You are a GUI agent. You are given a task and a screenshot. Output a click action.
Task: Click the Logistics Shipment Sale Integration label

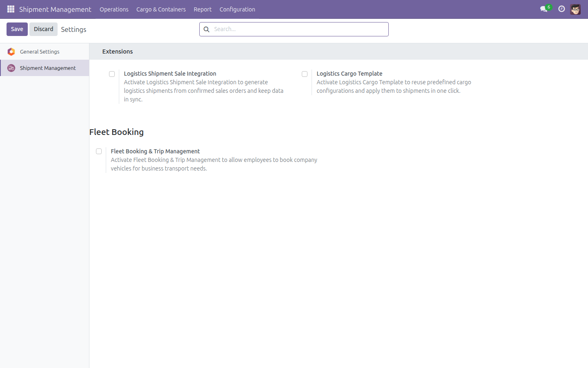pos(170,74)
